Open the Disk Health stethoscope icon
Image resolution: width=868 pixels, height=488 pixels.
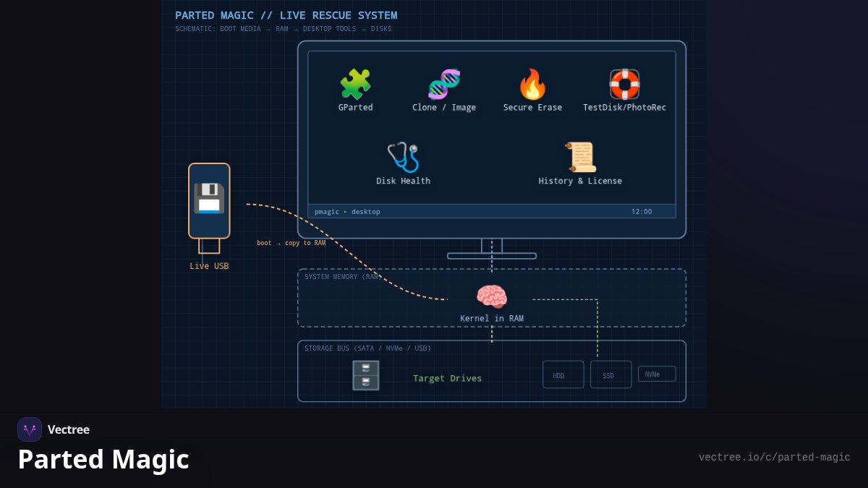[403, 158]
